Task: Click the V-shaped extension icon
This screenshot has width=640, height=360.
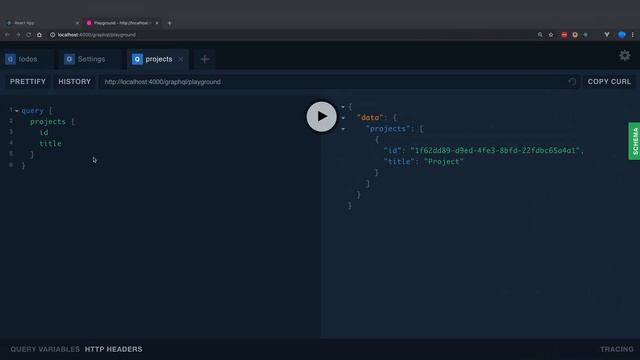Action: (x=607, y=35)
